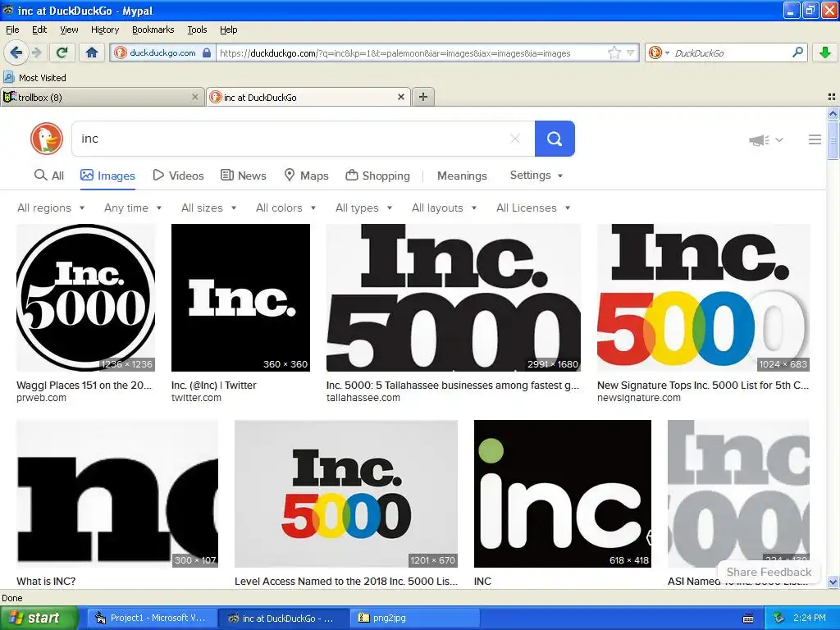Open the Most Visited bookmarks folder
Image resolution: width=840 pixels, height=630 pixels.
34,78
